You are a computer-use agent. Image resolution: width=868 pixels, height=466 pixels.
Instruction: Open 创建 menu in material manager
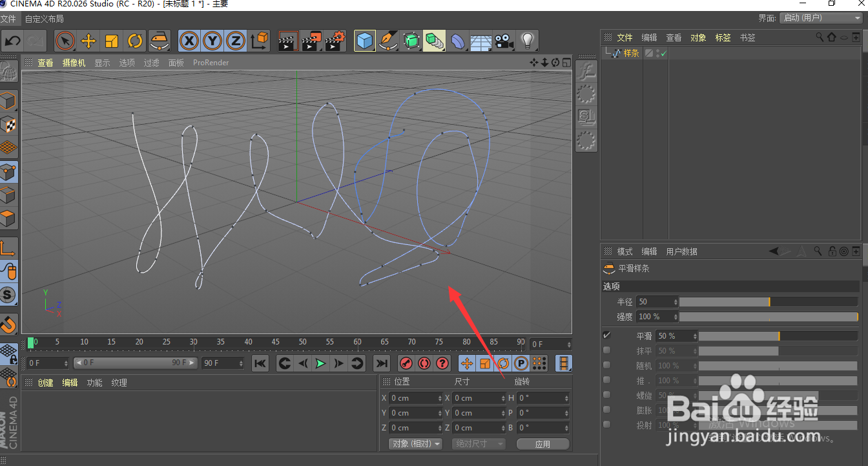point(45,383)
